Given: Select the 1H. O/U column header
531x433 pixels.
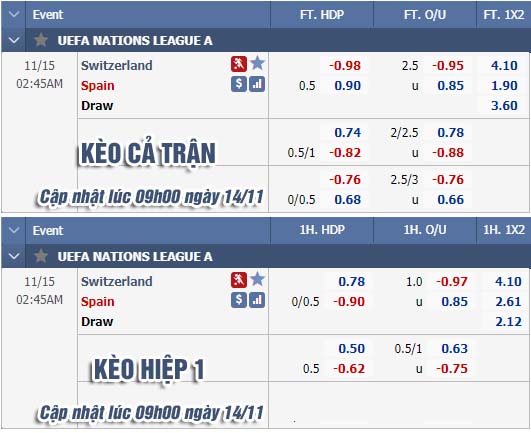Looking at the screenshot, I should pyautogui.click(x=425, y=230).
